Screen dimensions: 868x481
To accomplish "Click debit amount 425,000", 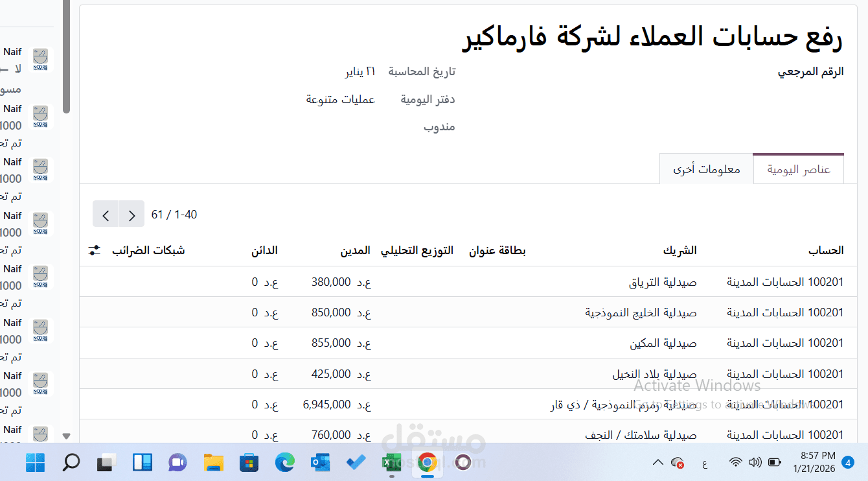I will pos(341,374).
